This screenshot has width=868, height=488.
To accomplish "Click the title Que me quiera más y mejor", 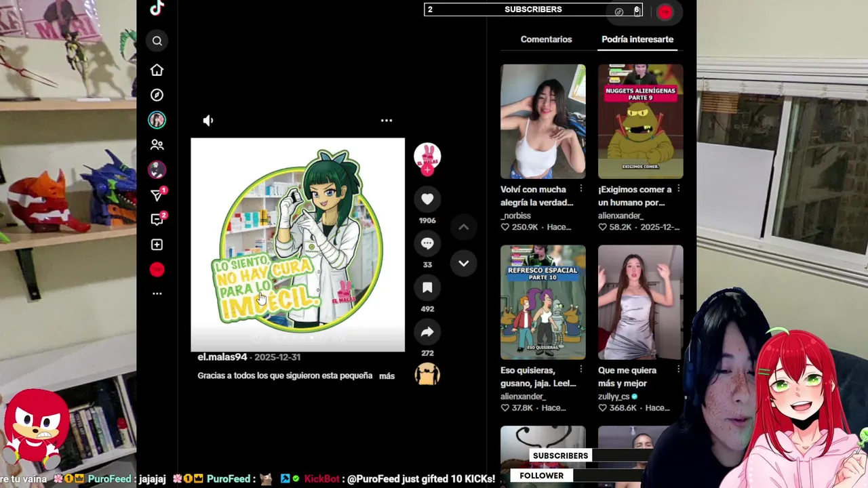I will click(x=627, y=377).
